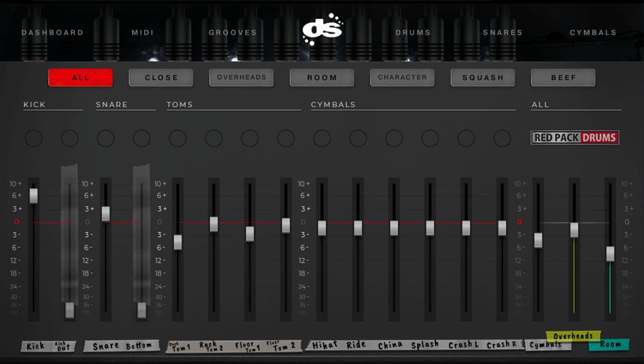This screenshot has width=644, height=364.
Task: Select the SQUASH button
Action: pos(483,77)
